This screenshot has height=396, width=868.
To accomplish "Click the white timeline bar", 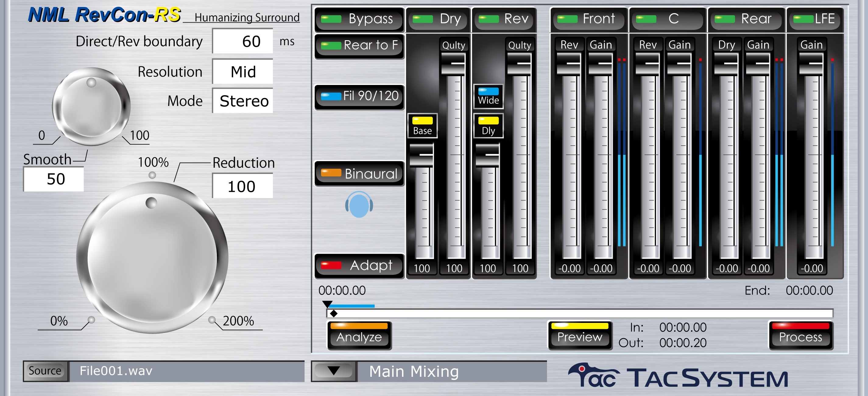I will (x=580, y=313).
